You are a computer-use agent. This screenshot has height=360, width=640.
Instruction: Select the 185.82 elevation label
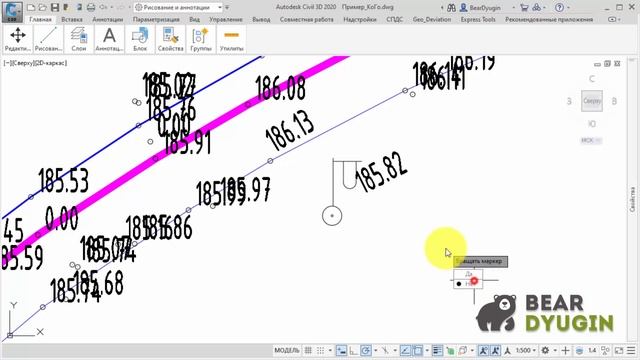[x=381, y=171]
